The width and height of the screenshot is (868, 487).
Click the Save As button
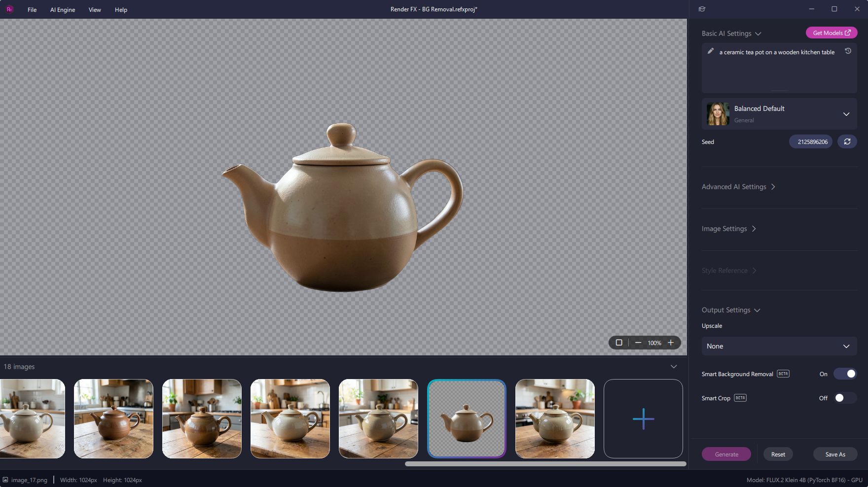pyautogui.click(x=835, y=454)
